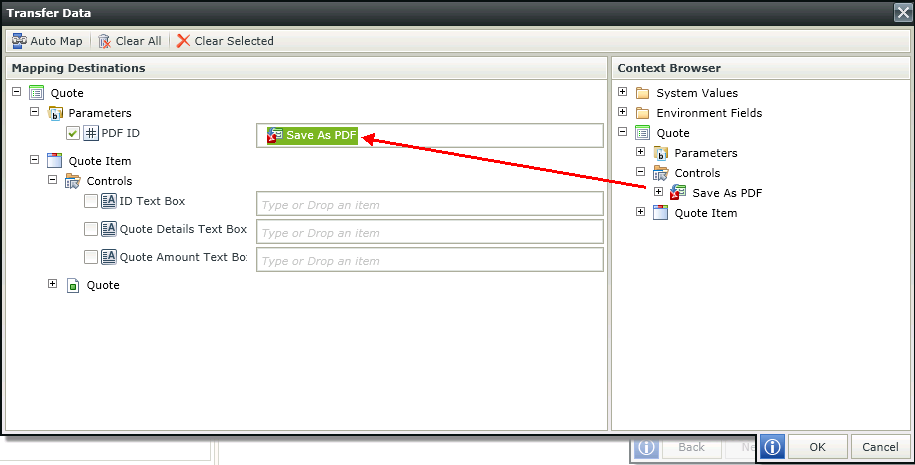915x465 pixels.
Task: Check the Quote Details Text Box checkbox
Action: point(90,229)
